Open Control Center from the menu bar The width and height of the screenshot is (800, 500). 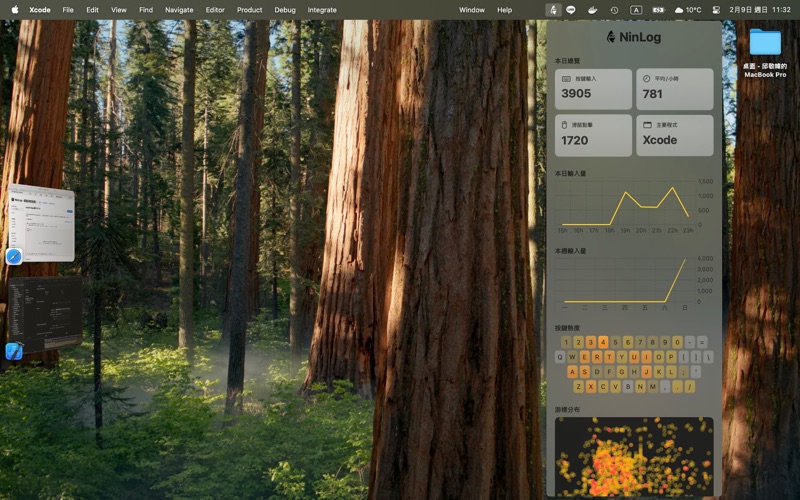pos(716,10)
